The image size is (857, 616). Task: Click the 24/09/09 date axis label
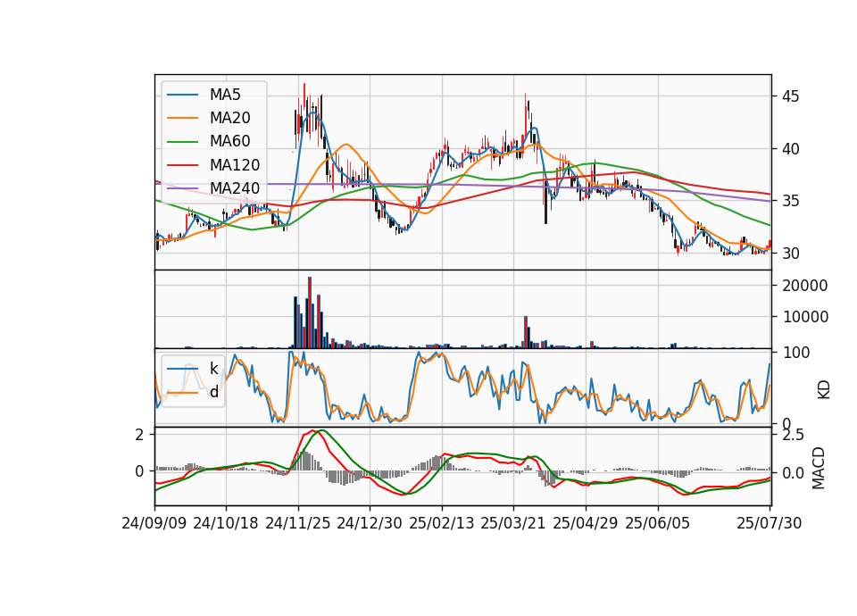click(154, 523)
